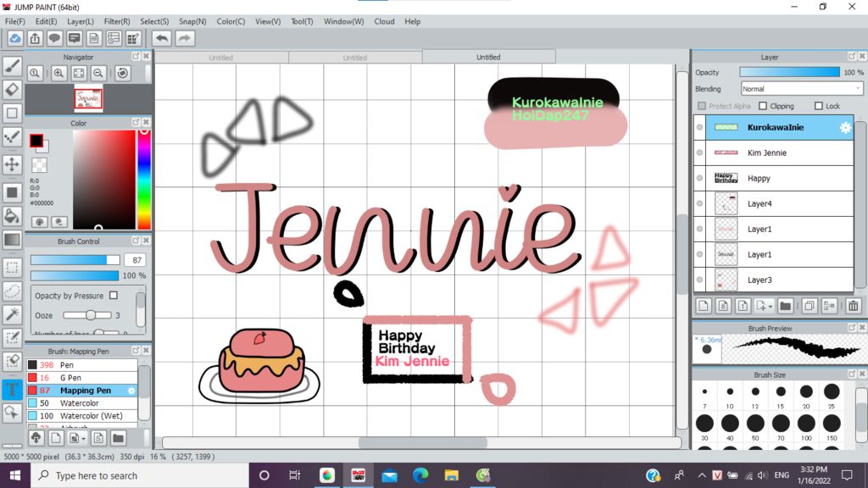This screenshot has height=488, width=868.
Task: Open the Cloud menu
Action: click(384, 21)
